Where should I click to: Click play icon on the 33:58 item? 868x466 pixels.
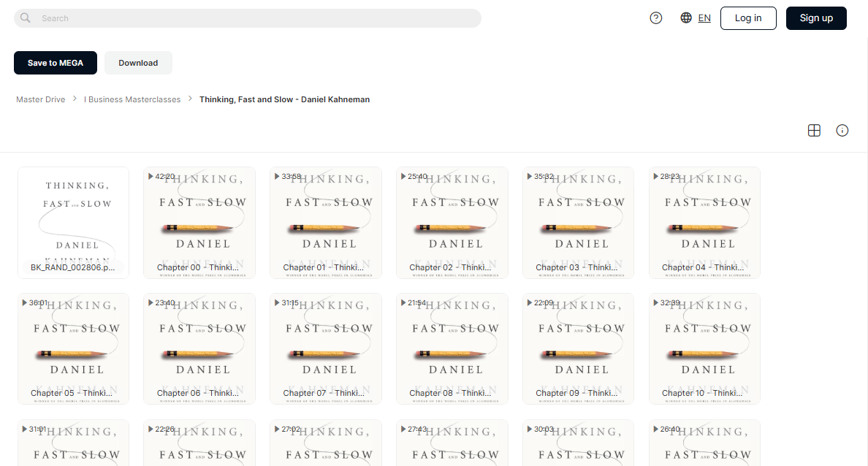tap(277, 177)
